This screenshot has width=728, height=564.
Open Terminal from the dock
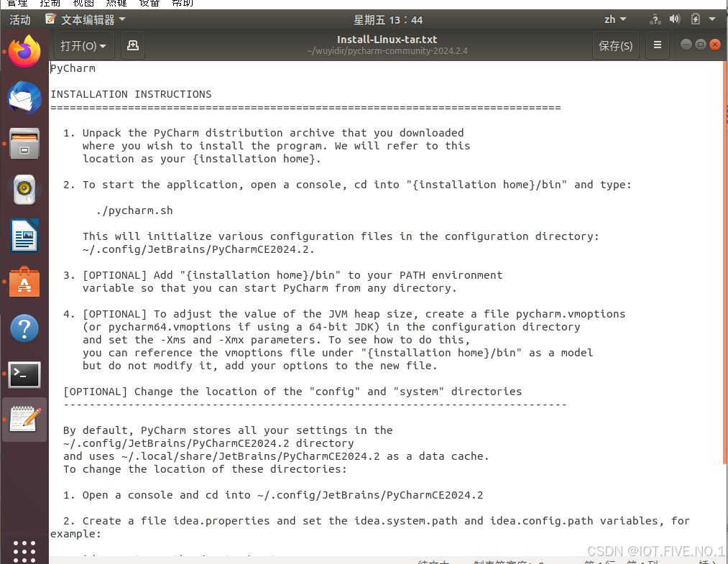24,374
